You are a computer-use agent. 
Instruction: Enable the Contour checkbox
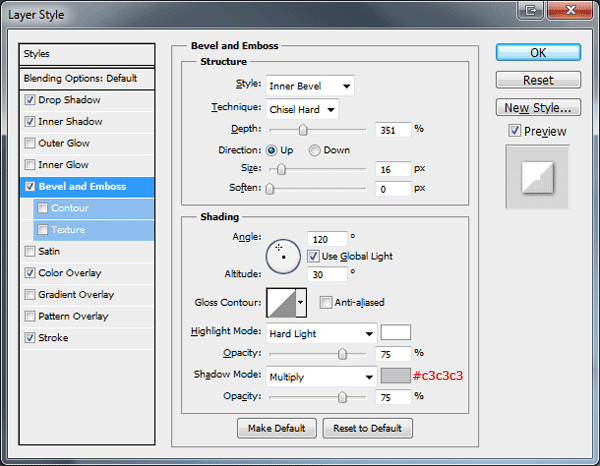coord(42,208)
